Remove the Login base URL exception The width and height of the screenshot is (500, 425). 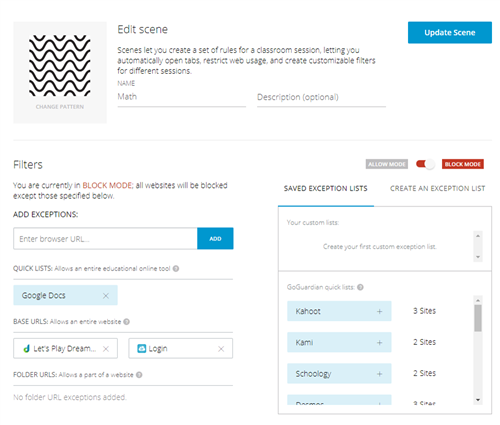[221, 349]
